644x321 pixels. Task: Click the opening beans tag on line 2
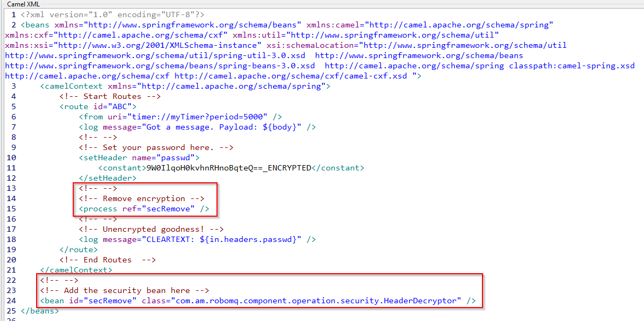point(35,25)
